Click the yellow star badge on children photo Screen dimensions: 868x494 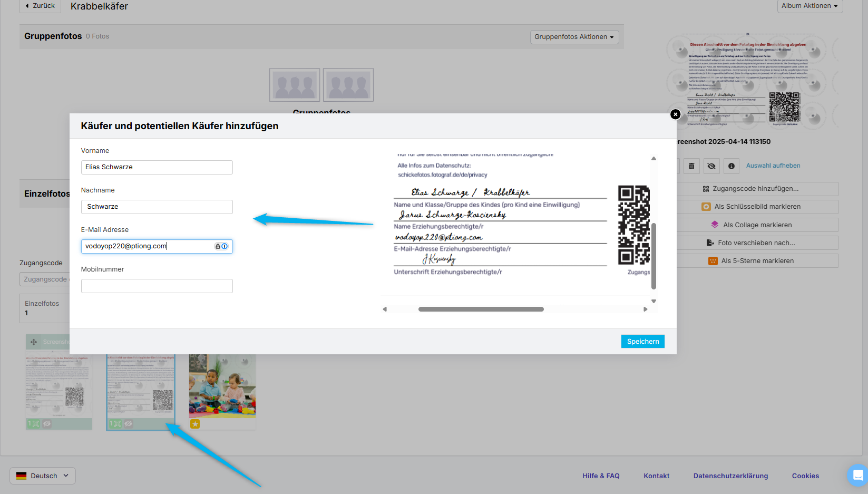[195, 424]
